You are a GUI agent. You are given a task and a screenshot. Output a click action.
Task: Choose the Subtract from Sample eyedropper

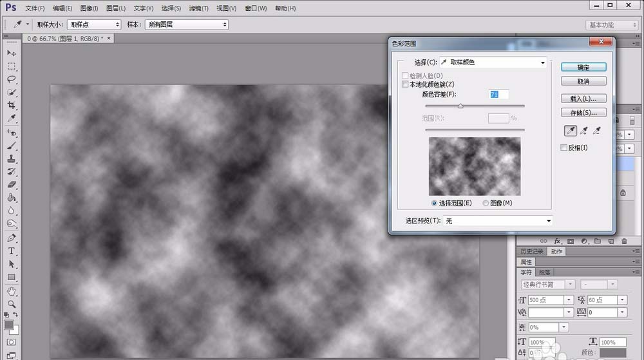click(597, 131)
